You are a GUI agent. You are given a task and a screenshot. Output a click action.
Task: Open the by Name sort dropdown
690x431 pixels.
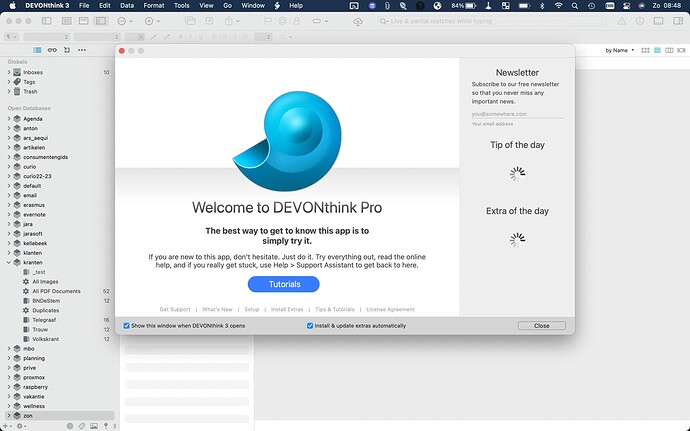620,50
